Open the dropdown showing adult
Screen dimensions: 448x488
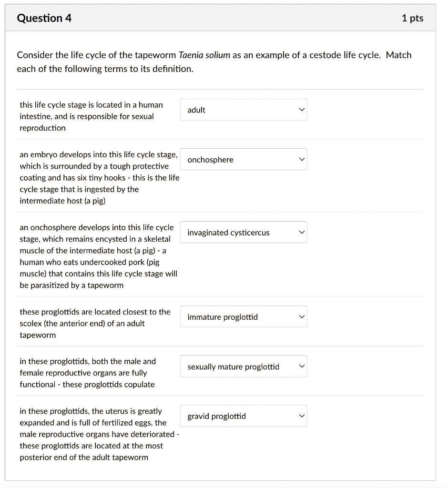coord(243,110)
